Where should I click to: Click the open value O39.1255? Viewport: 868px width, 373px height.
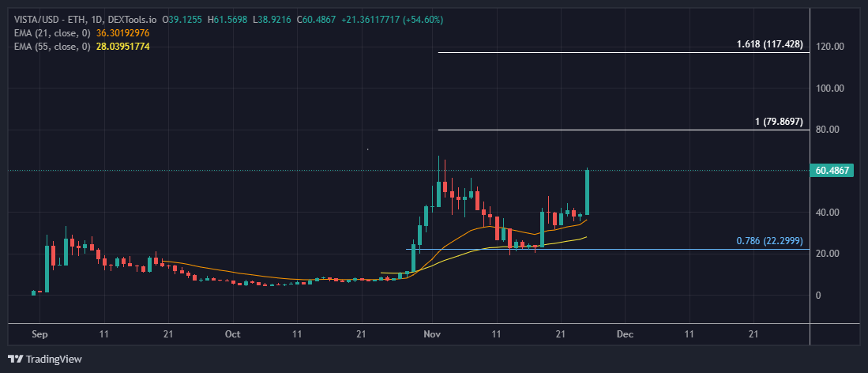pyautogui.click(x=183, y=20)
